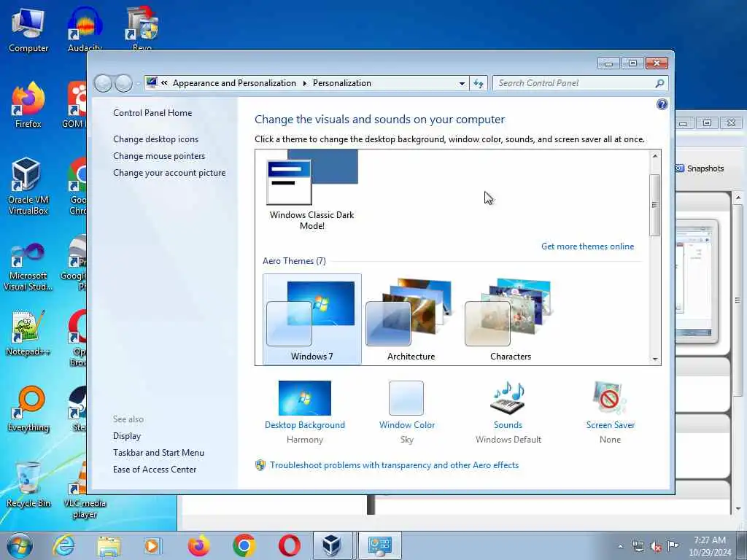This screenshot has width=747, height=560.
Task: Select Oracle VM VirtualBox desktop shortcut
Action: point(28,187)
